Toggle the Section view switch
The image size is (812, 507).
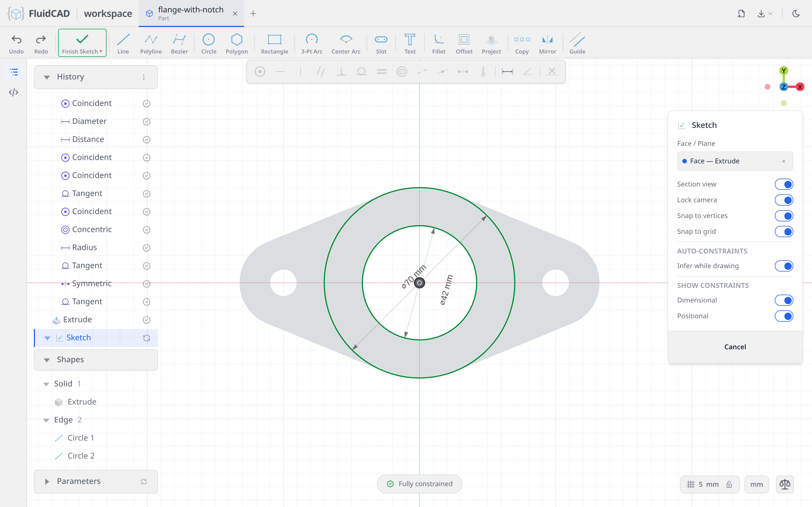coord(784,184)
